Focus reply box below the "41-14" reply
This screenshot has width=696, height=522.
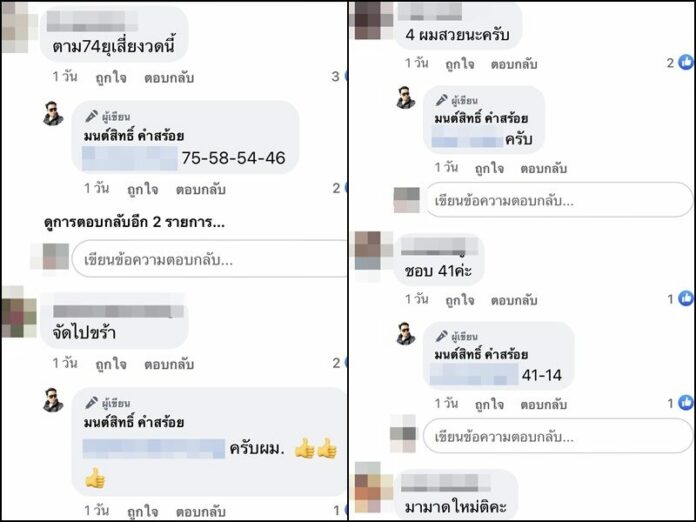[x=558, y=436]
